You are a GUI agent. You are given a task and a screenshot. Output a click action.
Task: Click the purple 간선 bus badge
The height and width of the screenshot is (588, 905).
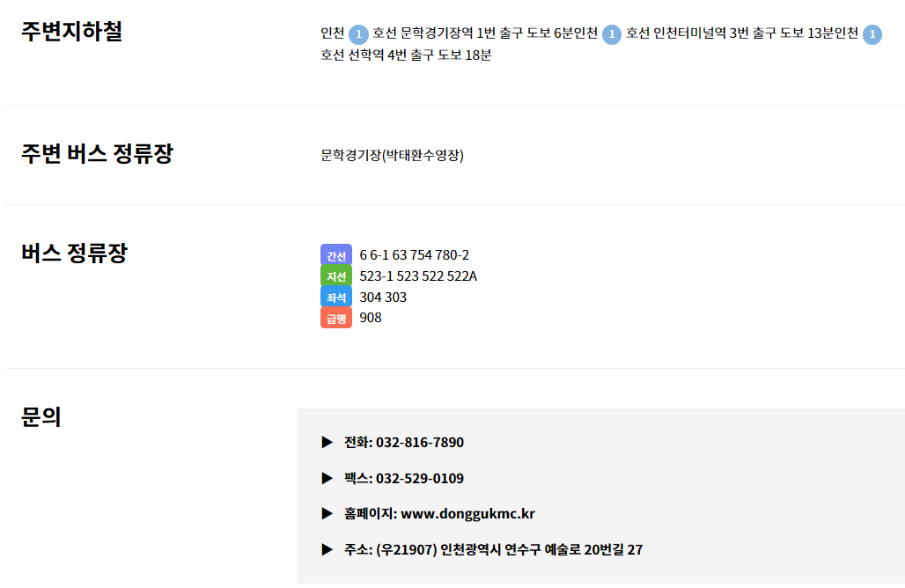pyautogui.click(x=336, y=255)
